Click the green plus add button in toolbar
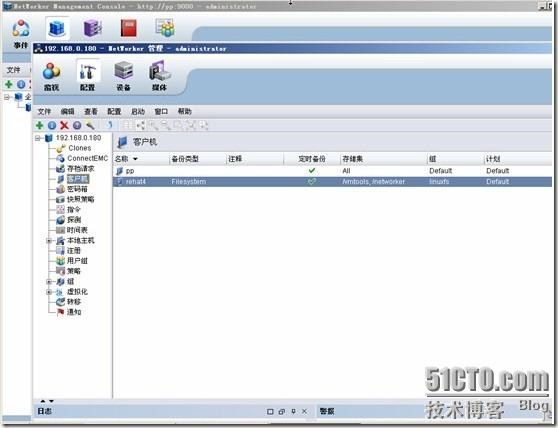Screen dimensions: 558x428 (x=40, y=125)
